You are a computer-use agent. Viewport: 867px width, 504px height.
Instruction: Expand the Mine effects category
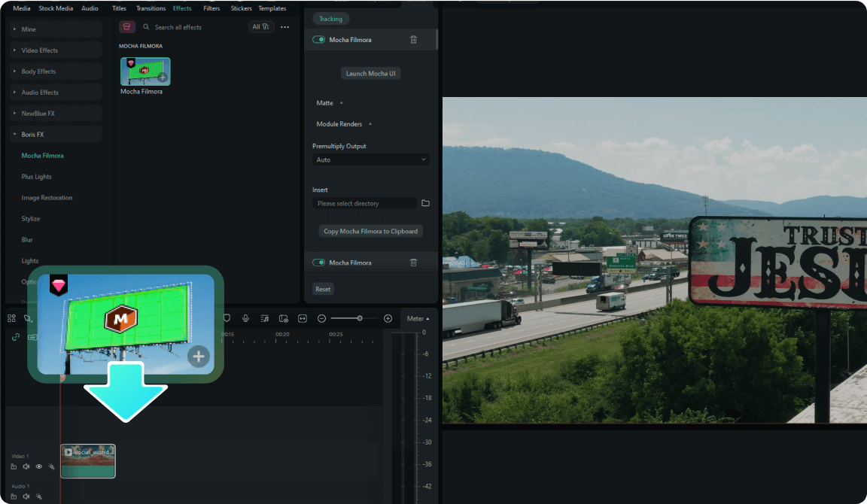[56, 29]
